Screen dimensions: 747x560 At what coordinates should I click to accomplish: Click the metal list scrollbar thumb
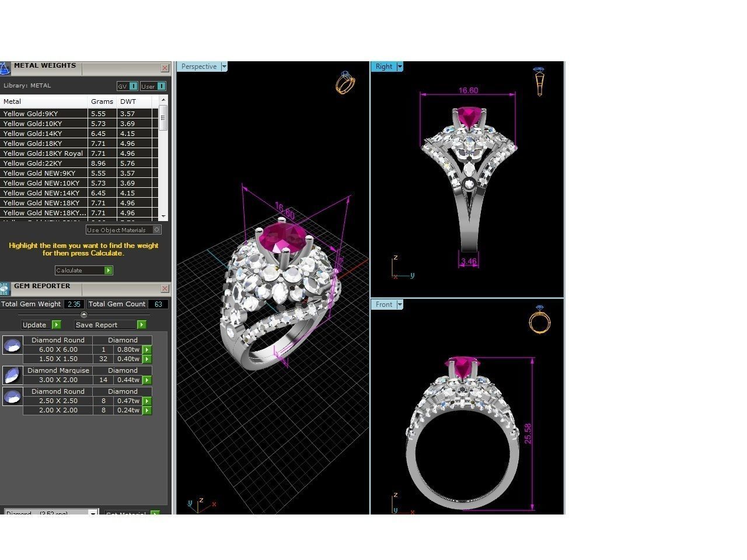click(x=163, y=118)
